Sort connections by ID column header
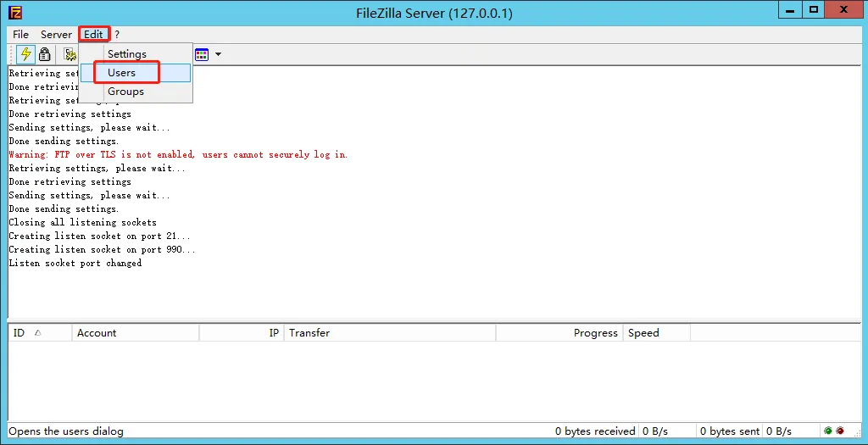The image size is (868, 445). (40, 332)
